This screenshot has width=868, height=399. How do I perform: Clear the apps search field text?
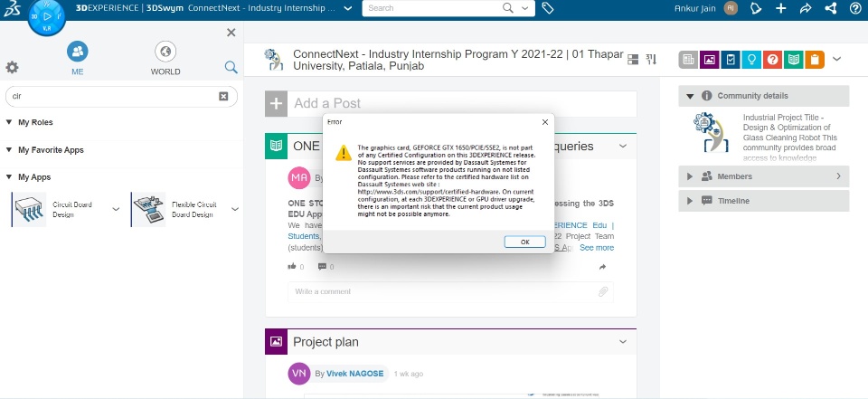coord(223,96)
